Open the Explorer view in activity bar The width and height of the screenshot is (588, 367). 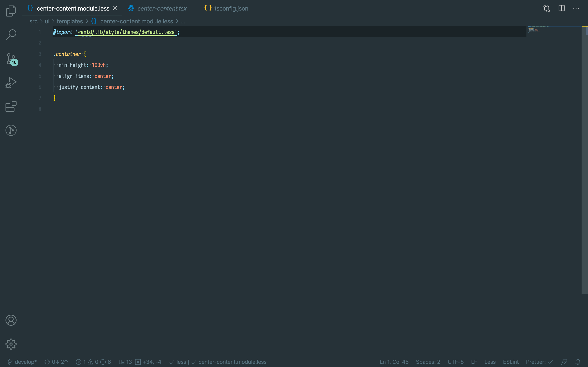point(11,11)
